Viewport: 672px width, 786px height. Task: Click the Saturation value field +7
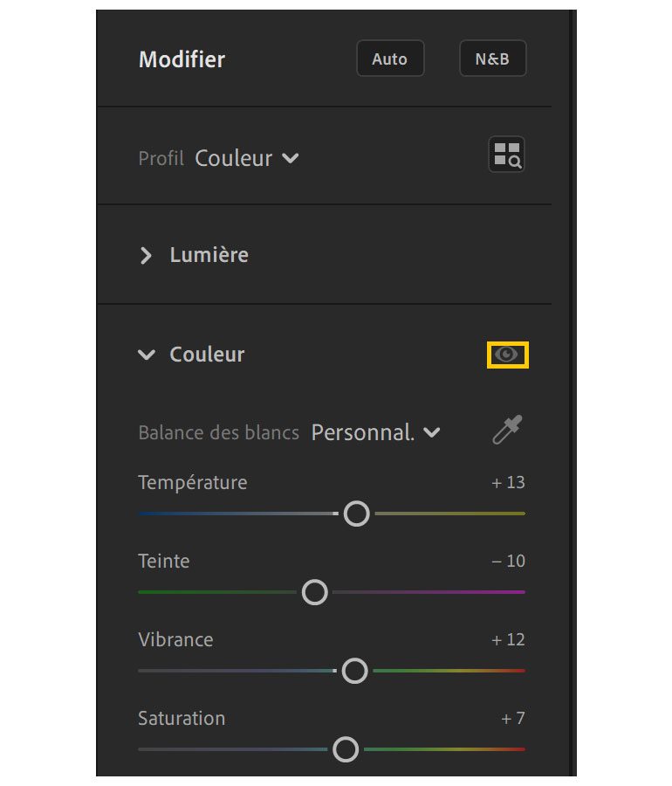click(513, 718)
